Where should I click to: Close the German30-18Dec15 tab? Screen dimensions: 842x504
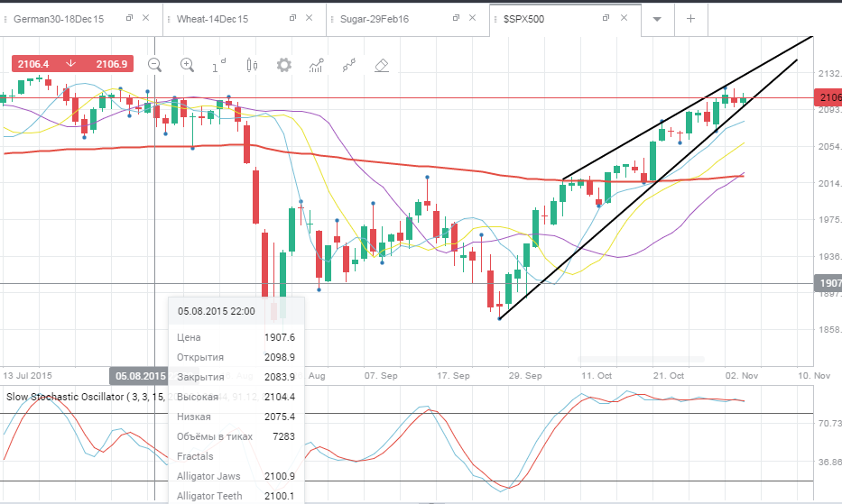click(145, 18)
